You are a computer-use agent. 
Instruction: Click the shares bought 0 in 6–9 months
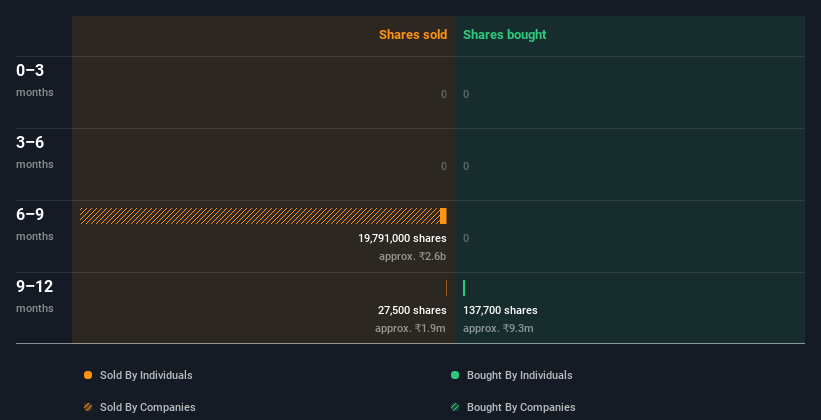pos(466,239)
